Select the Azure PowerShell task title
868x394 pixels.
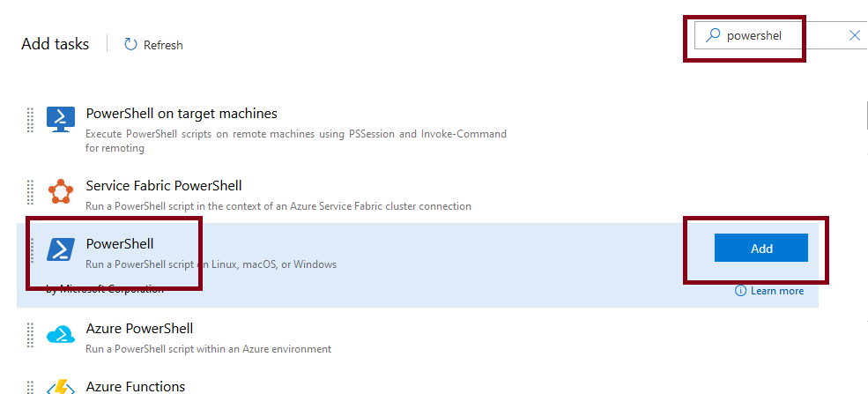pos(139,329)
